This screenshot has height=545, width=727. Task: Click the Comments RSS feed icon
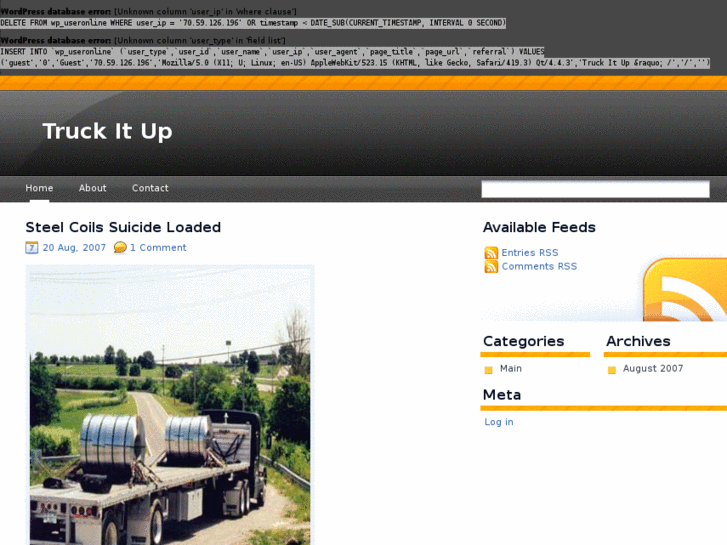491,267
